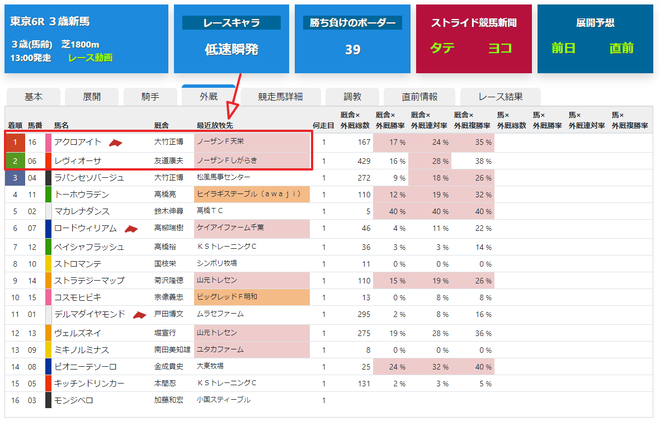
Task: Click the ノーザンＦ天栄 pasture cell
Action: [x=252, y=142]
